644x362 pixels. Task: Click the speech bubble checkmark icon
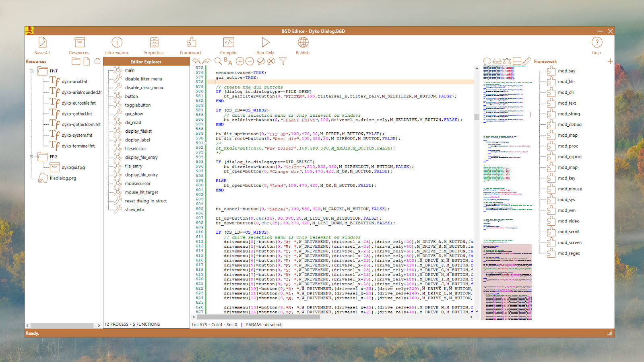coord(261,61)
